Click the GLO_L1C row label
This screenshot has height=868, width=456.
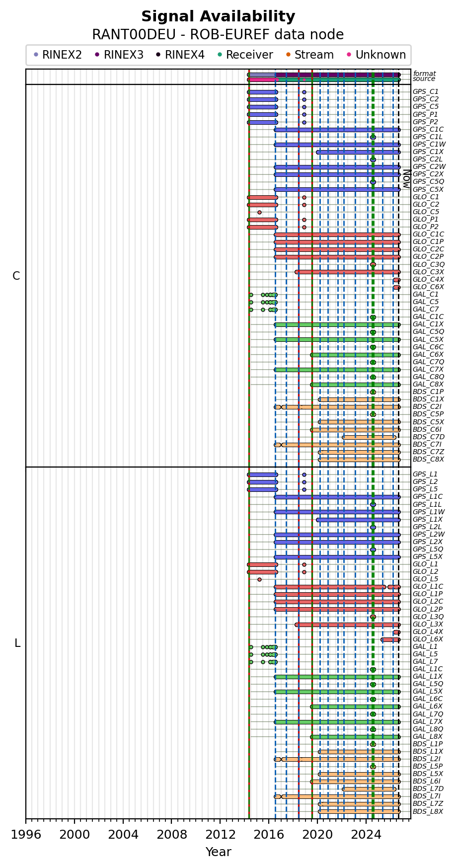click(x=428, y=587)
